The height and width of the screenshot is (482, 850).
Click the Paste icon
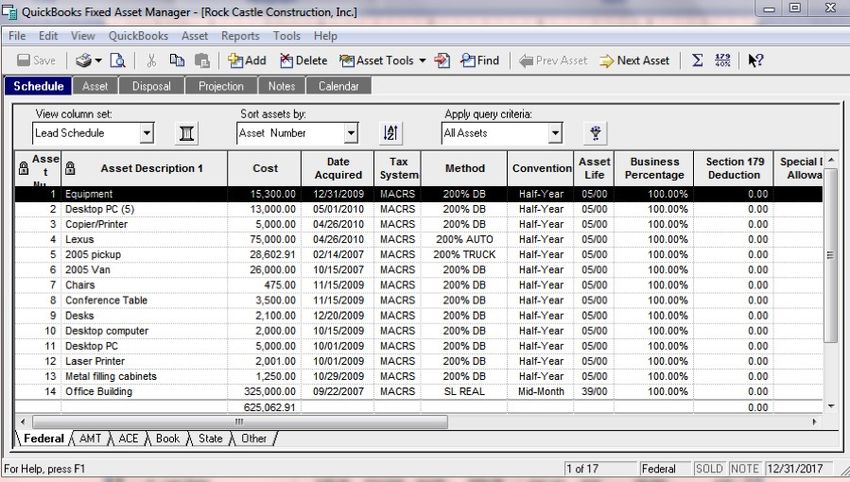[x=202, y=60]
